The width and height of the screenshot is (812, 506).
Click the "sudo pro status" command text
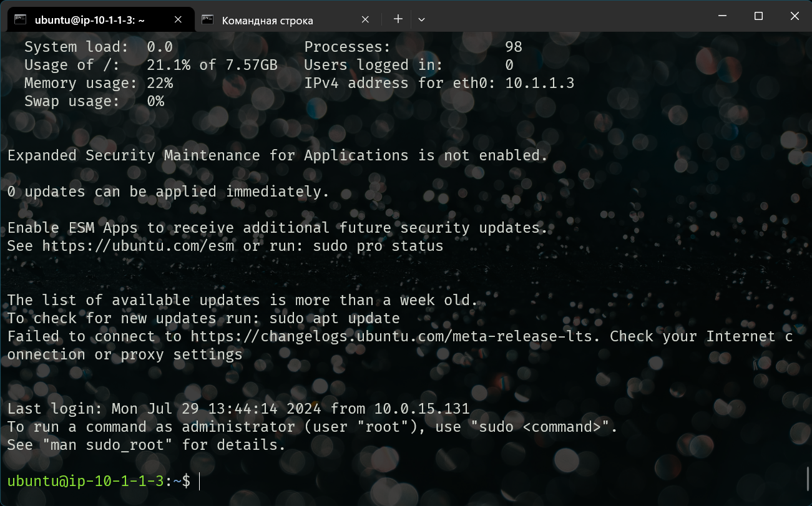tap(378, 246)
